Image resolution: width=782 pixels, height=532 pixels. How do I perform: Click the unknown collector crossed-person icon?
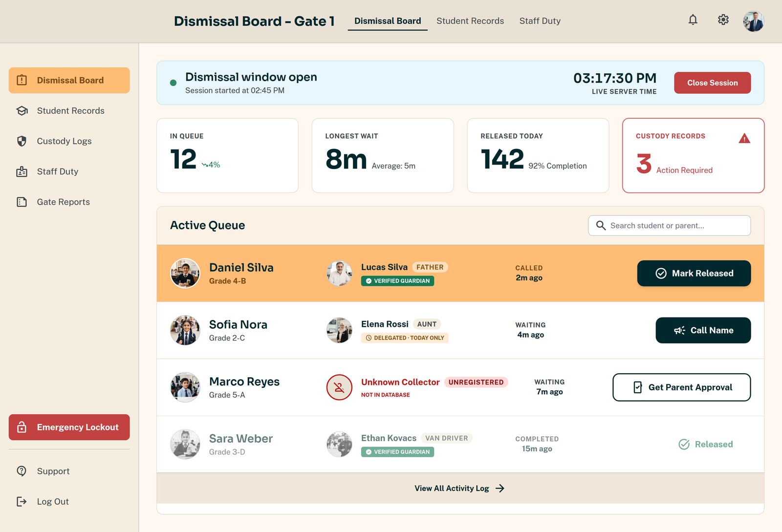339,387
